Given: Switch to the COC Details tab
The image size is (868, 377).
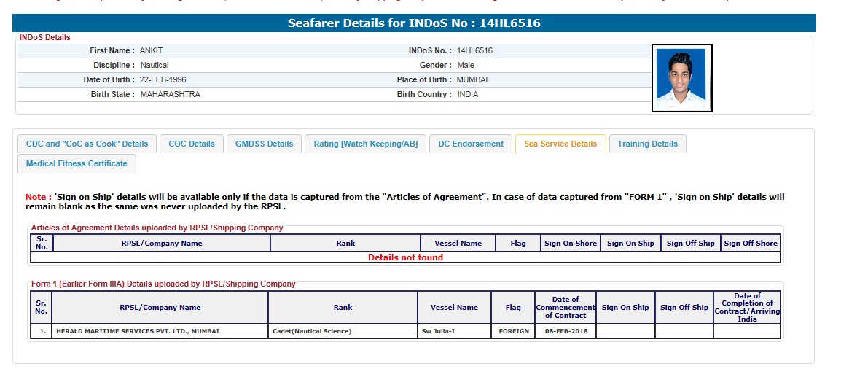Looking at the screenshot, I should click(192, 144).
